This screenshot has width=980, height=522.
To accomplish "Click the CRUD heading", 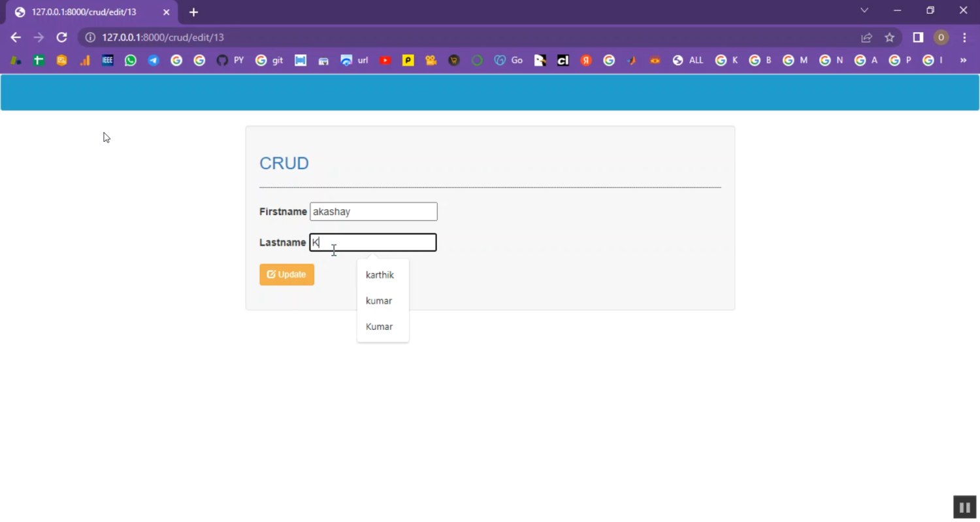I will tap(284, 163).
